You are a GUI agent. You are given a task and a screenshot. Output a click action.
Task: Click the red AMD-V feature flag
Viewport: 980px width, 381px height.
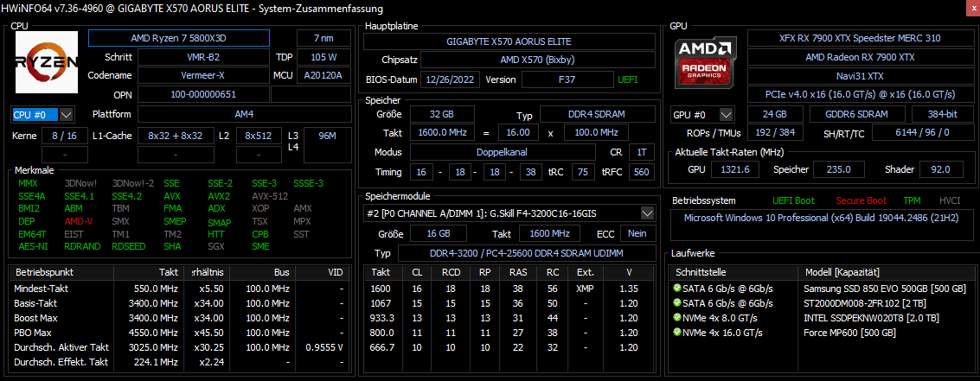(x=78, y=221)
